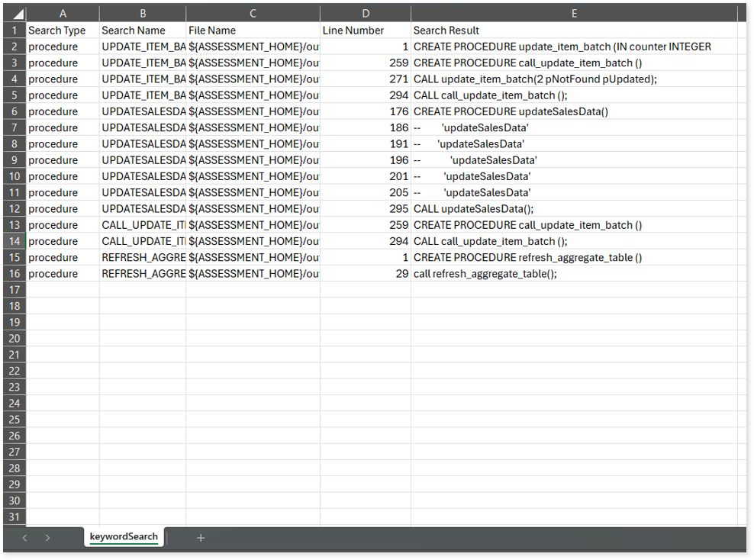Select row 31 header
754x560 pixels.
[14, 517]
